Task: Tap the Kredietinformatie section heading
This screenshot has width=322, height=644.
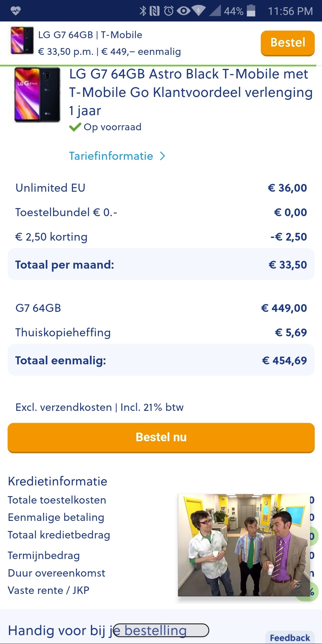Action: 58,481
